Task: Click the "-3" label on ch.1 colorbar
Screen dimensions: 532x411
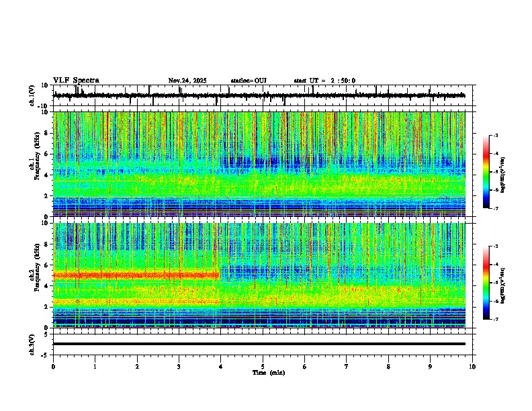Action: 495,136
